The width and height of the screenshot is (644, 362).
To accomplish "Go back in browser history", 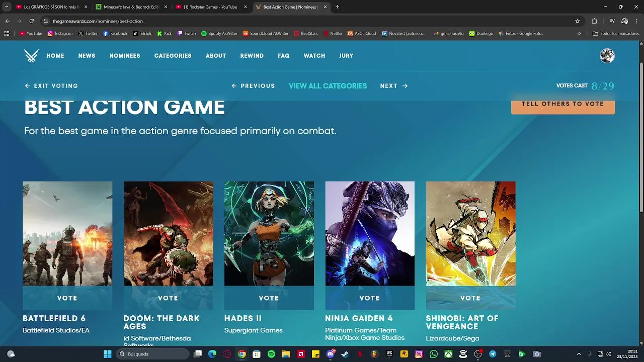I will pos(7,21).
